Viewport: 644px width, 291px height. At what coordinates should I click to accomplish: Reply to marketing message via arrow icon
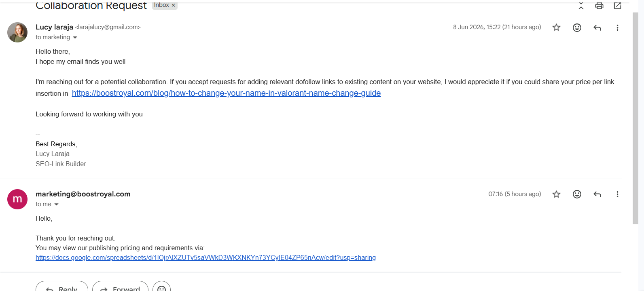tap(597, 194)
